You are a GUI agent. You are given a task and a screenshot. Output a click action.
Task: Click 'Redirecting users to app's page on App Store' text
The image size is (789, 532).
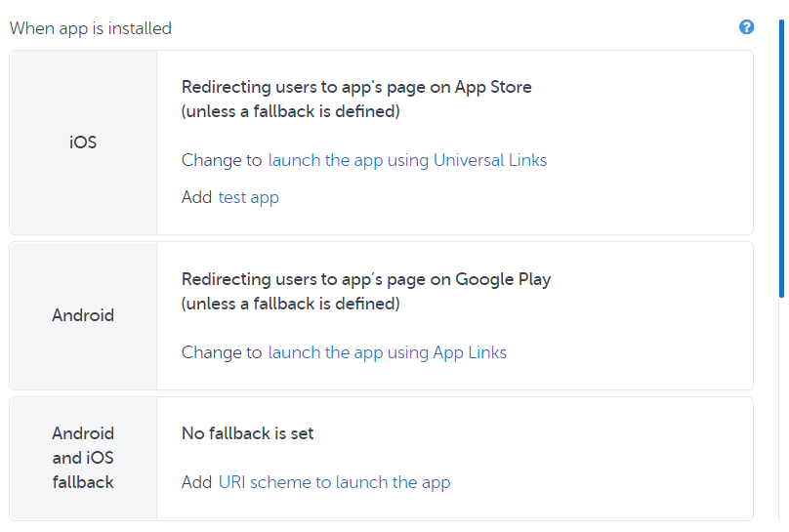tap(356, 87)
